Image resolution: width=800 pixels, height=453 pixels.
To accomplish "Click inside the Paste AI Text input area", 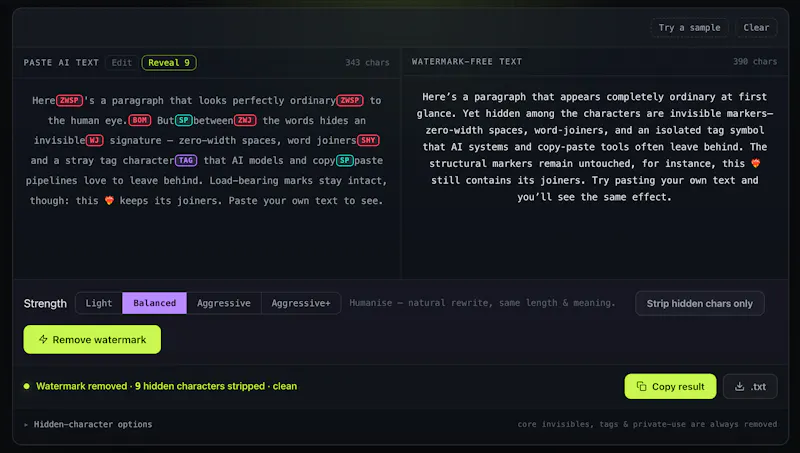I will [207, 179].
